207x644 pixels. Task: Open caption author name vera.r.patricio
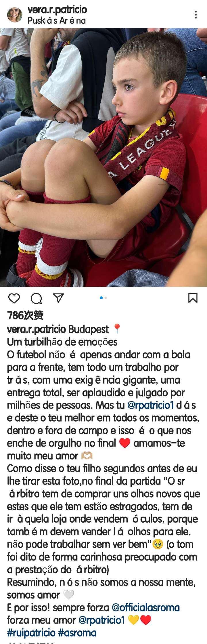click(x=37, y=329)
